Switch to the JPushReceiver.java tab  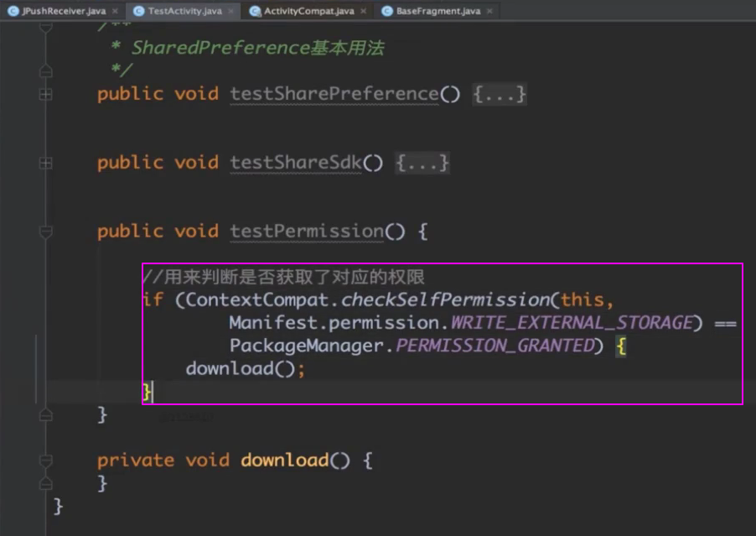tap(64, 11)
